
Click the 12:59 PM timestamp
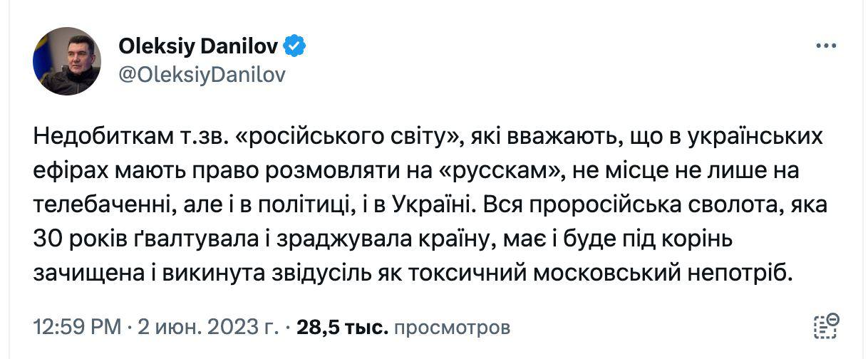77,328
